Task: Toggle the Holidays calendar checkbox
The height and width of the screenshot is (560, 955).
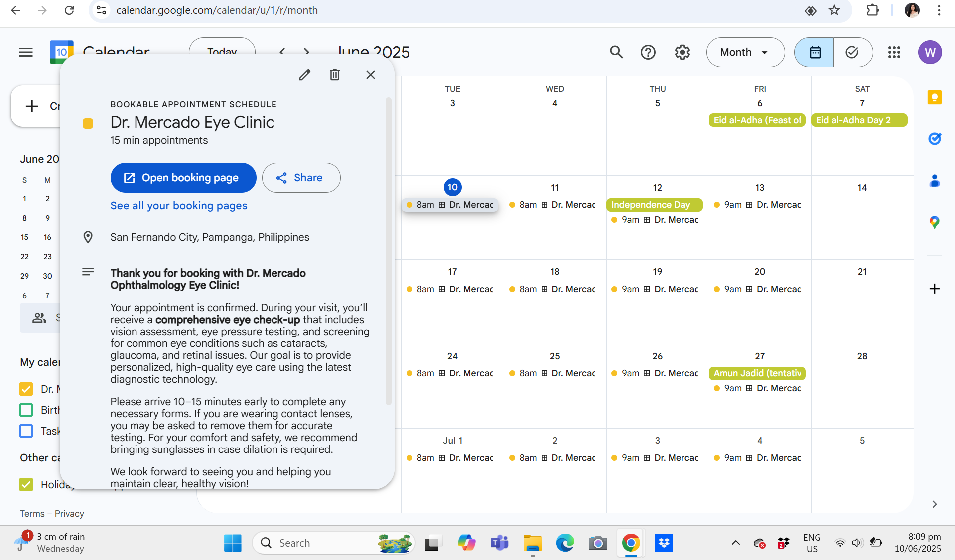Action: click(26, 485)
